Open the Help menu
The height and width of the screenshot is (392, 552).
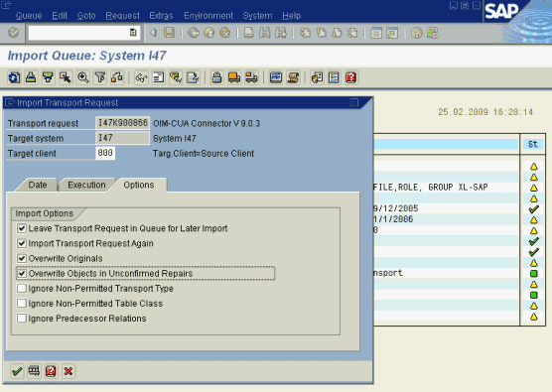pyautogui.click(x=292, y=16)
